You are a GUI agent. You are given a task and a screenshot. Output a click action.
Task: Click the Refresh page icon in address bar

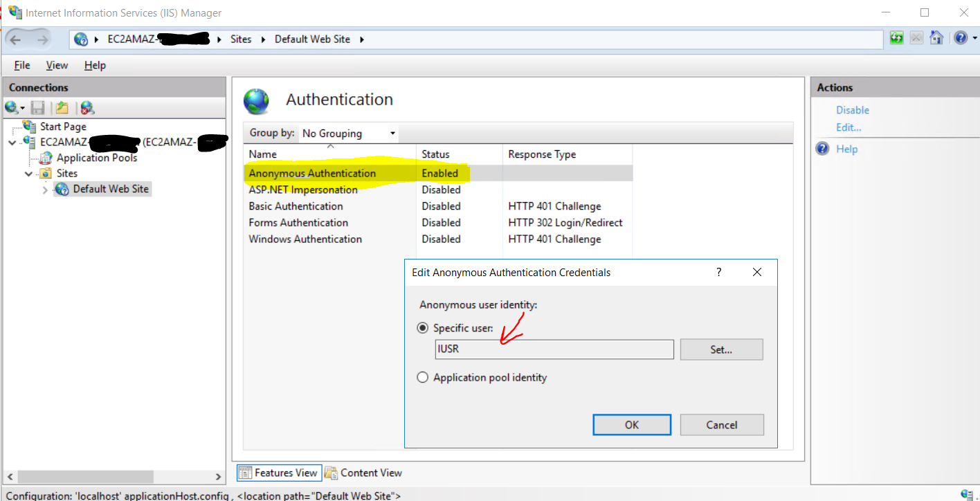coord(897,38)
